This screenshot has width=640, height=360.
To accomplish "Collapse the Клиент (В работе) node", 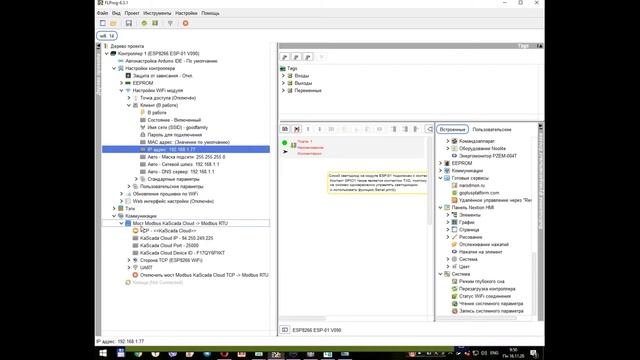I will point(129,105).
